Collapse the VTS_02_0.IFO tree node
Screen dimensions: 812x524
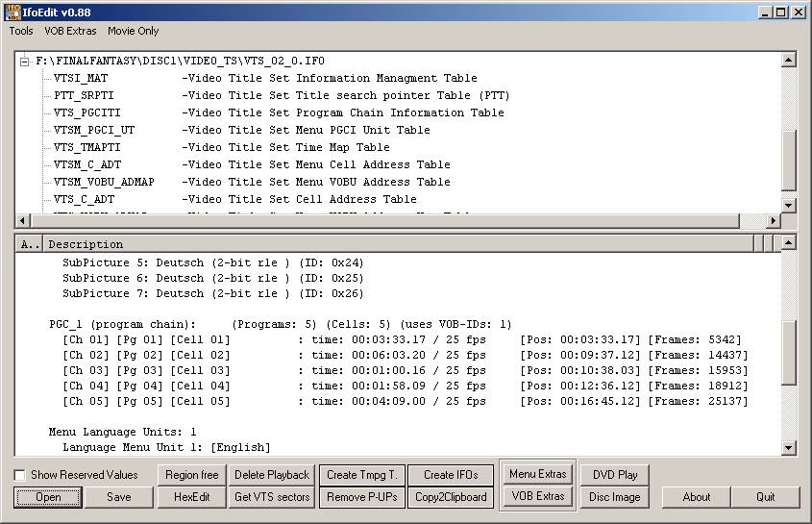(24, 61)
